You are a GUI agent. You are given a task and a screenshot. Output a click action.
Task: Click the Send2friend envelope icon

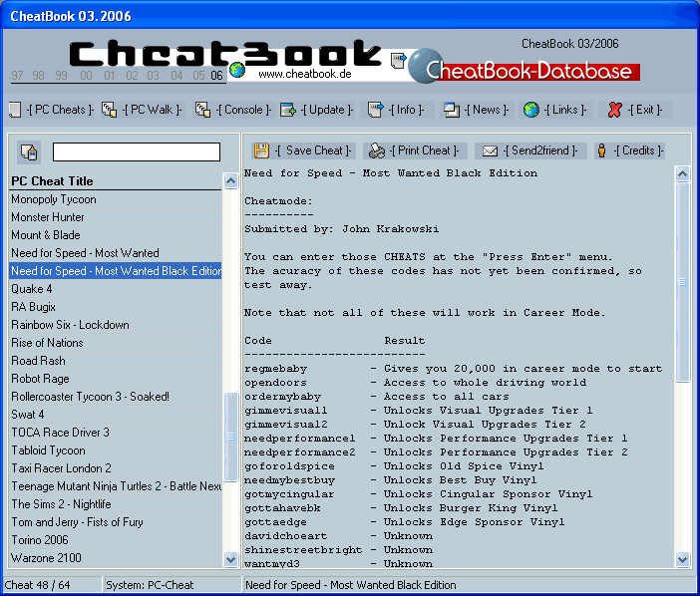point(490,151)
